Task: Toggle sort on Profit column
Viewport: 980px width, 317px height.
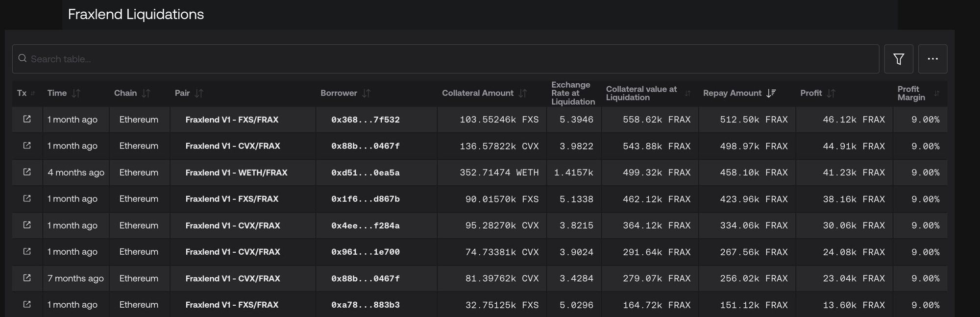Action: click(x=831, y=93)
